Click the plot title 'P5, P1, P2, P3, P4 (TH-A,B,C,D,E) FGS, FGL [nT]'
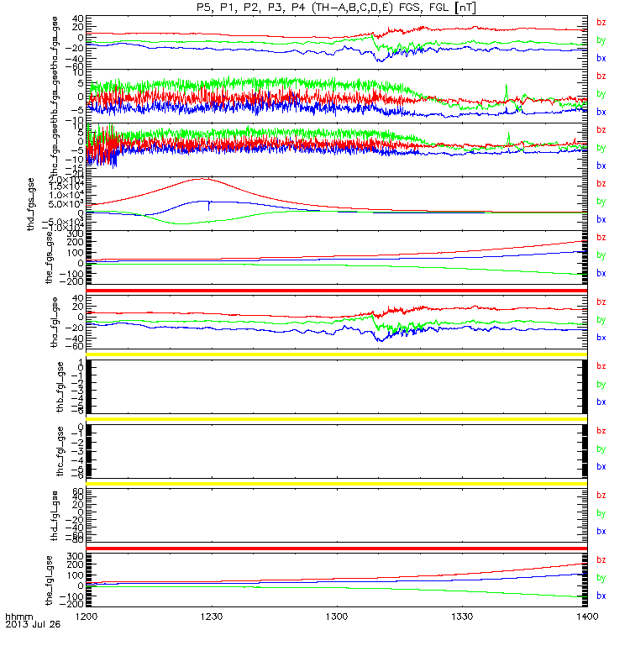Image resolution: width=630 pixels, height=672 pixels. [336, 8]
